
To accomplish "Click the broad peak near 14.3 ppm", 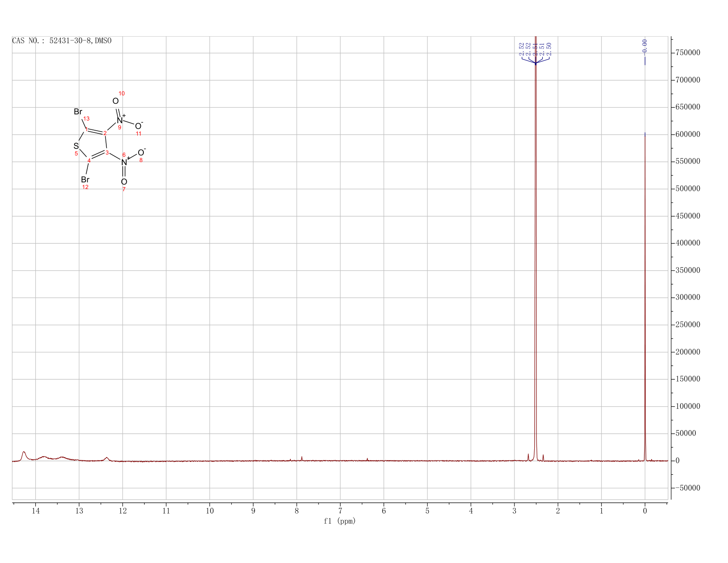I will [24, 455].
